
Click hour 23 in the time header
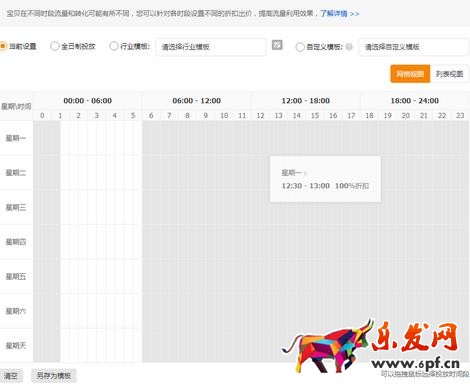460,116
